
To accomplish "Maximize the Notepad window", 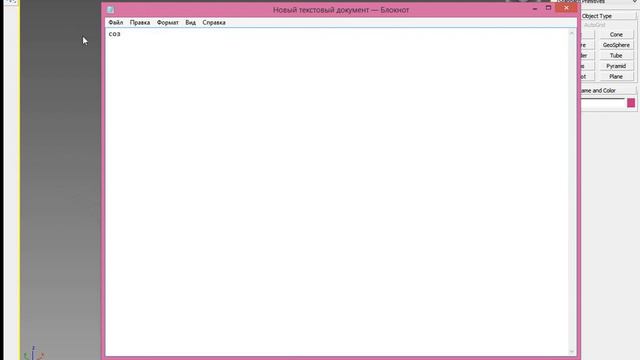I will click(x=548, y=8).
